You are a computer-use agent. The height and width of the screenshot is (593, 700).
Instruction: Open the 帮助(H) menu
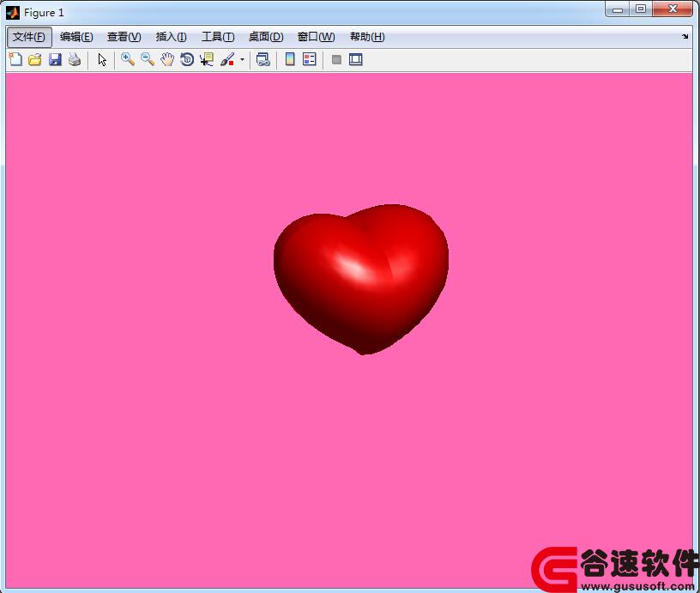click(367, 37)
